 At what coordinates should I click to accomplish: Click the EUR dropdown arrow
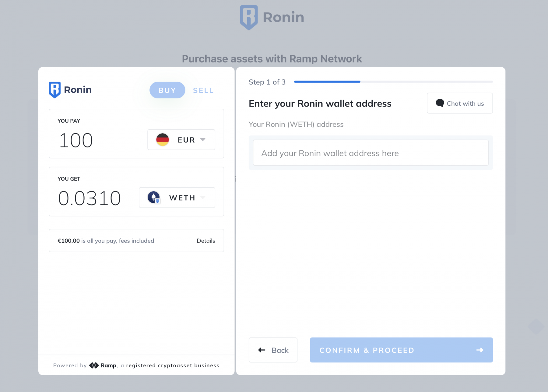(203, 139)
